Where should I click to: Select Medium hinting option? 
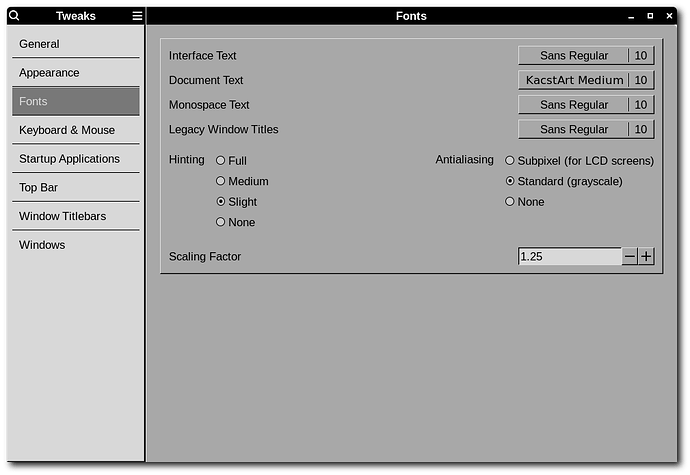tap(221, 182)
